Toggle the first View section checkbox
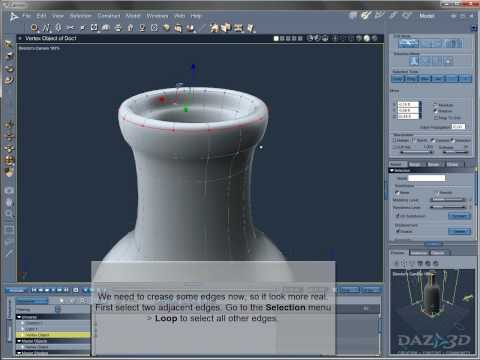The width and height of the screenshot is (480, 360). 394,140
